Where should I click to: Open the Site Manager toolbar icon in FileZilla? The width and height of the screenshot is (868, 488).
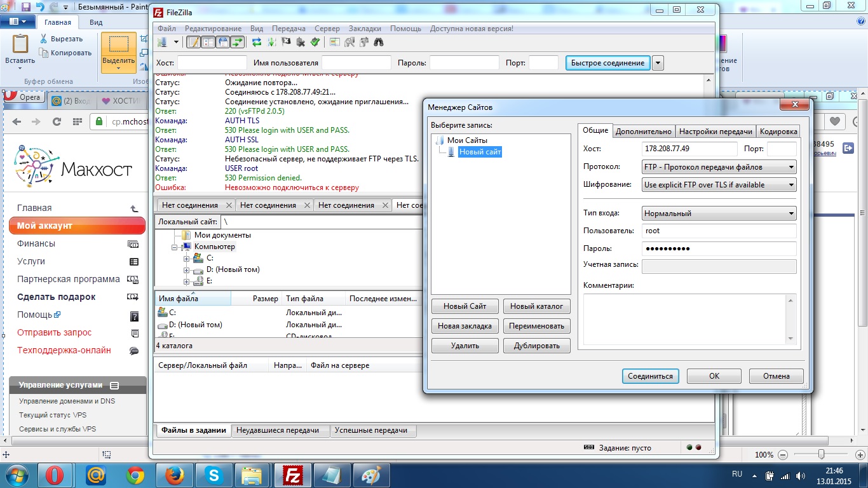162,43
